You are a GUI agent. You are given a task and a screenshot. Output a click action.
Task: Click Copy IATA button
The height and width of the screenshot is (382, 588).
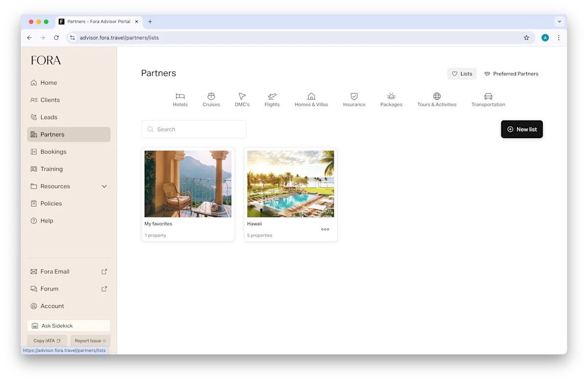(x=47, y=341)
